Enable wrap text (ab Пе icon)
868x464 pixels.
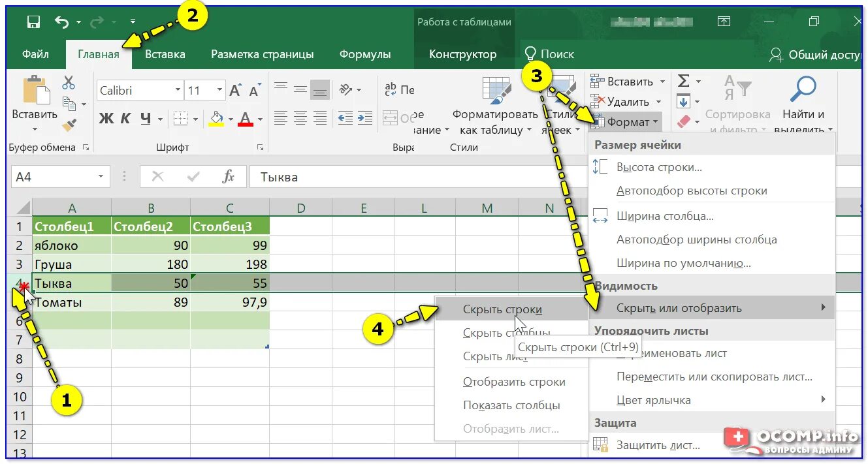click(x=399, y=89)
